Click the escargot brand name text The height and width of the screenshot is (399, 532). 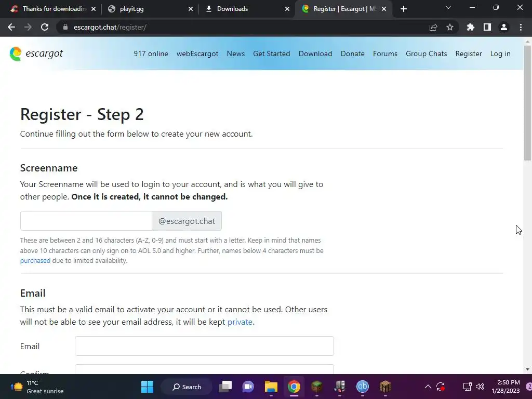pos(44,54)
